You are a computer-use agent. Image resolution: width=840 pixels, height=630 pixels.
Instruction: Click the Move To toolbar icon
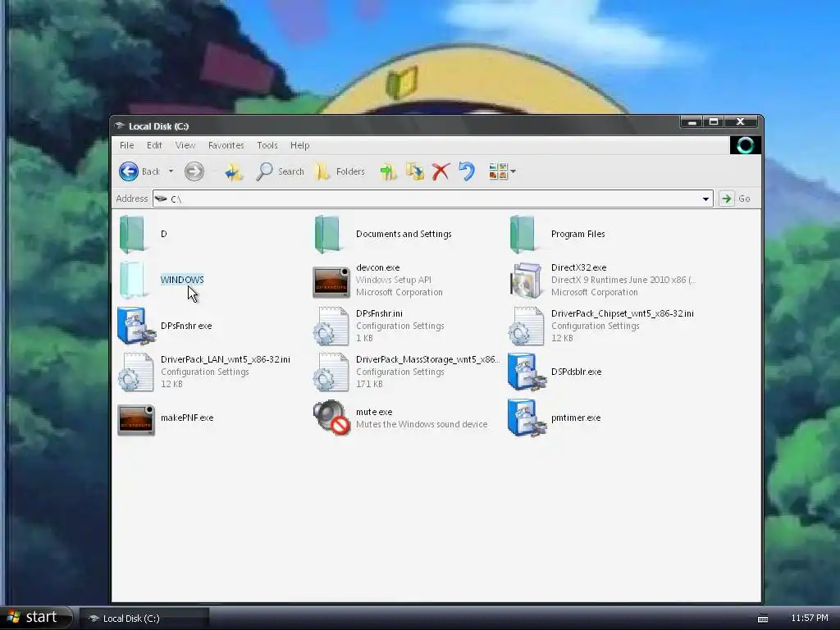[388, 171]
